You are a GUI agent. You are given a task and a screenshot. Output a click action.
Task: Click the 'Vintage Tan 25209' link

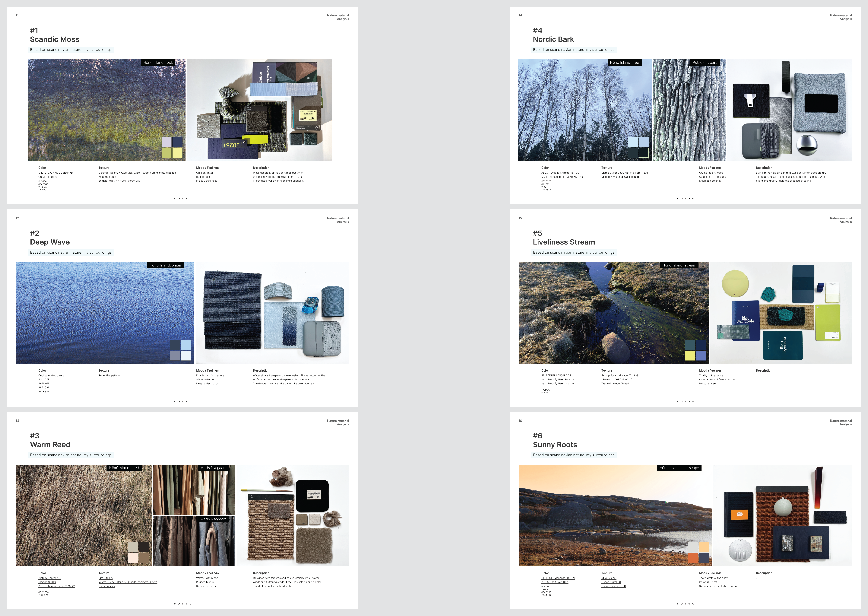pyautogui.click(x=49, y=578)
